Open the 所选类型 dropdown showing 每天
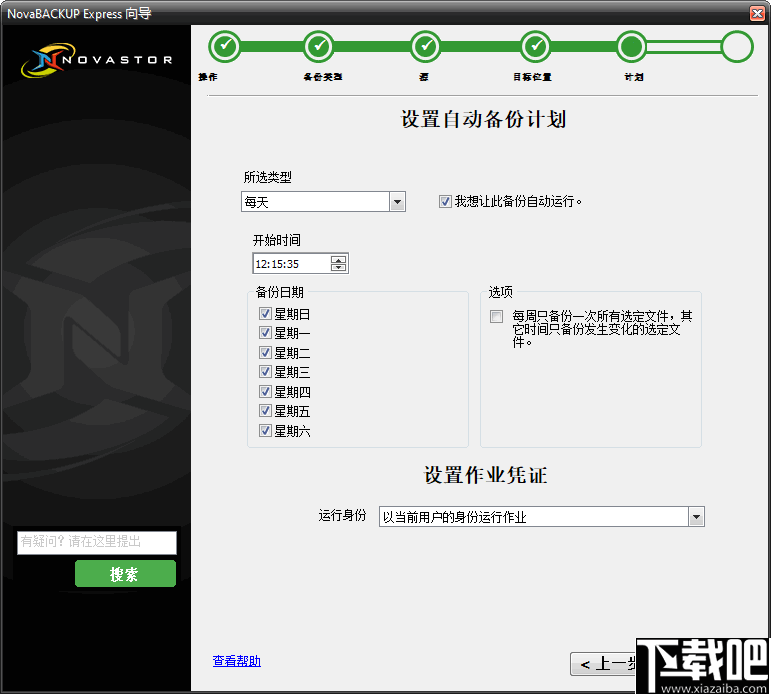 coord(323,202)
